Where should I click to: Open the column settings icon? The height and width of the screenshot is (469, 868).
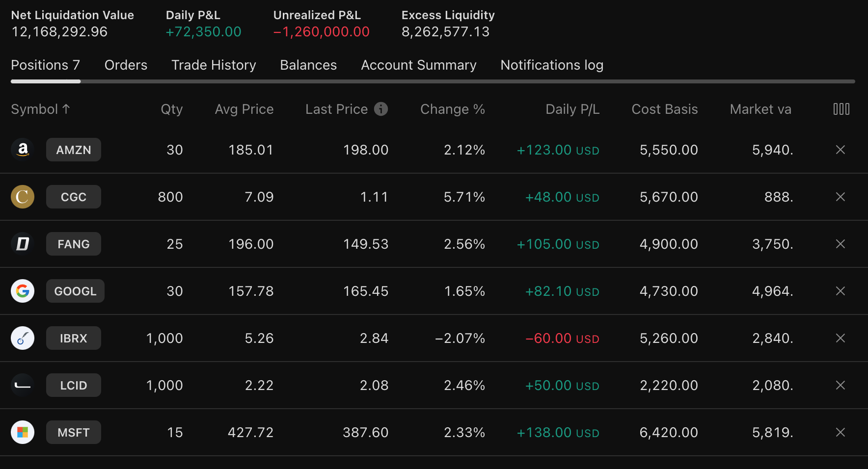click(841, 109)
